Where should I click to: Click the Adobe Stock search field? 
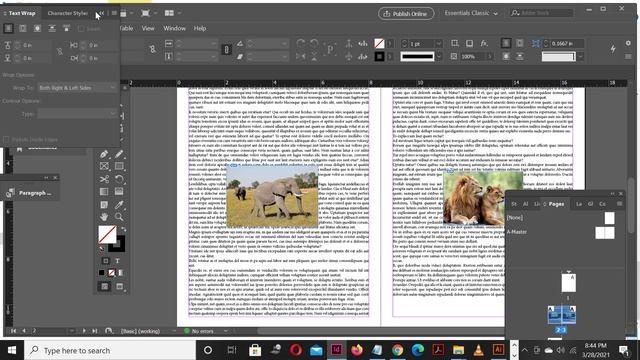(541, 13)
